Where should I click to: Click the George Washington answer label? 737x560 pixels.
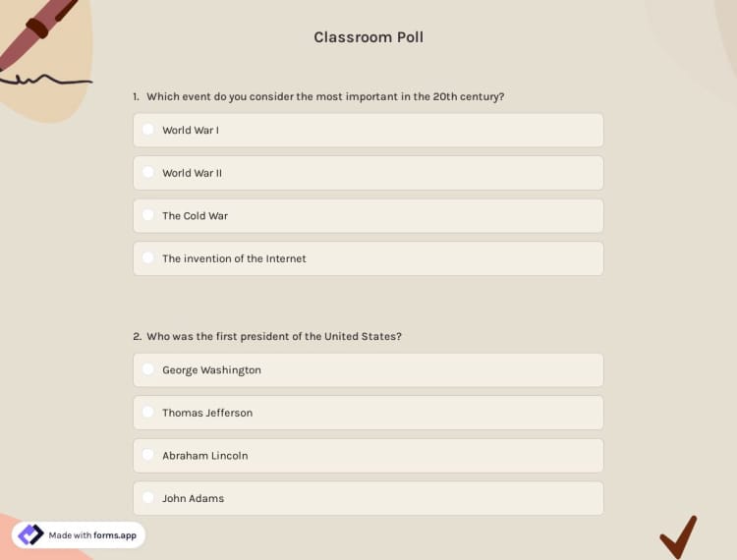tap(211, 369)
